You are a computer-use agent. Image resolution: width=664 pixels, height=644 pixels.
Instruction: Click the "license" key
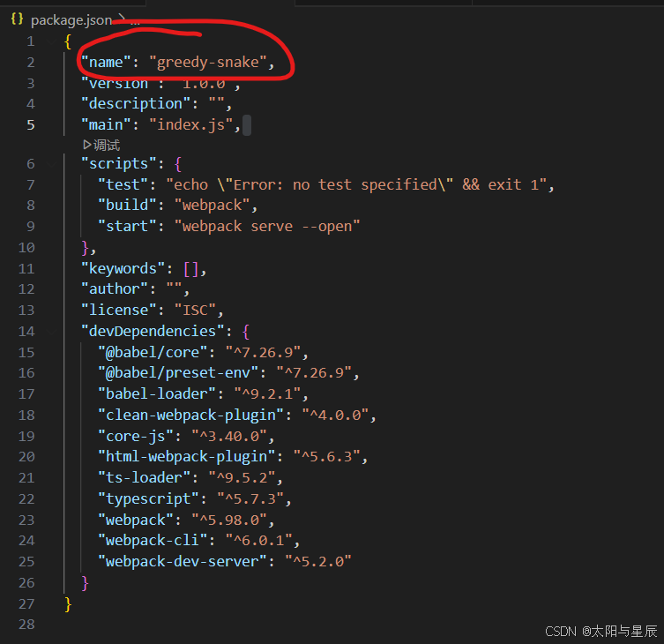(x=118, y=311)
